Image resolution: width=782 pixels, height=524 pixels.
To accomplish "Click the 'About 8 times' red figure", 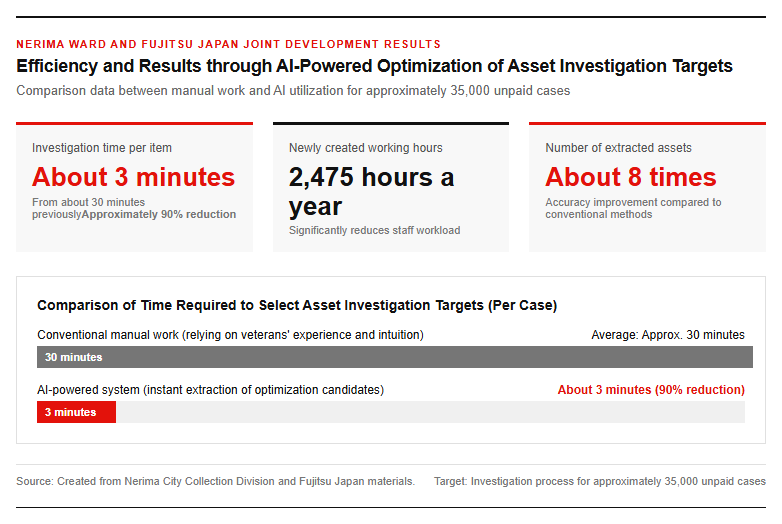I will 630,177.
